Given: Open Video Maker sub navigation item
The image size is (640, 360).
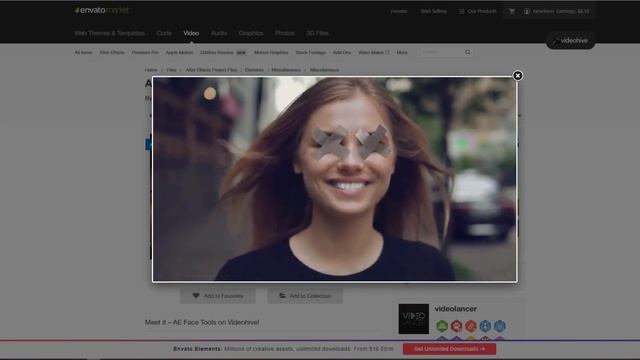Looking at the screenshot, I should tap(373, 53).
